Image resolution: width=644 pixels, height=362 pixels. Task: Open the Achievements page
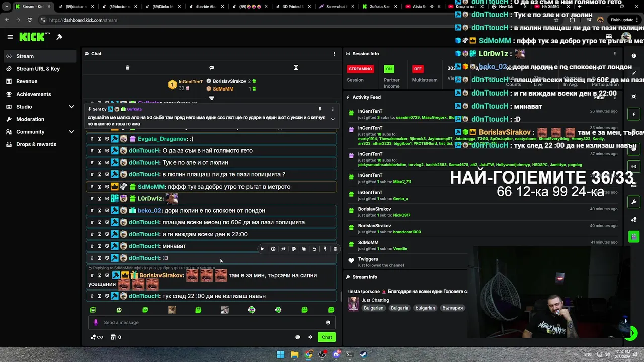41,94
